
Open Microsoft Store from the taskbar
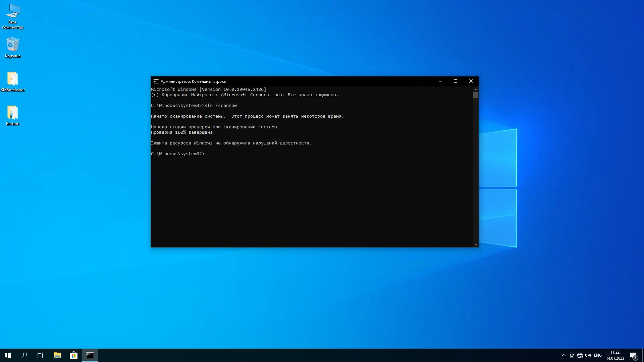click(73, 355)
